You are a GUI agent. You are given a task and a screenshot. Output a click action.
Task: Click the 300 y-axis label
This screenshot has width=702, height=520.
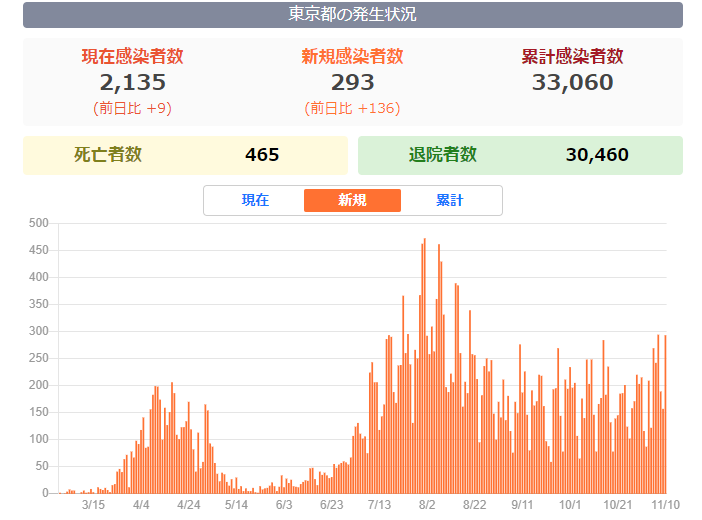(39, 331)
